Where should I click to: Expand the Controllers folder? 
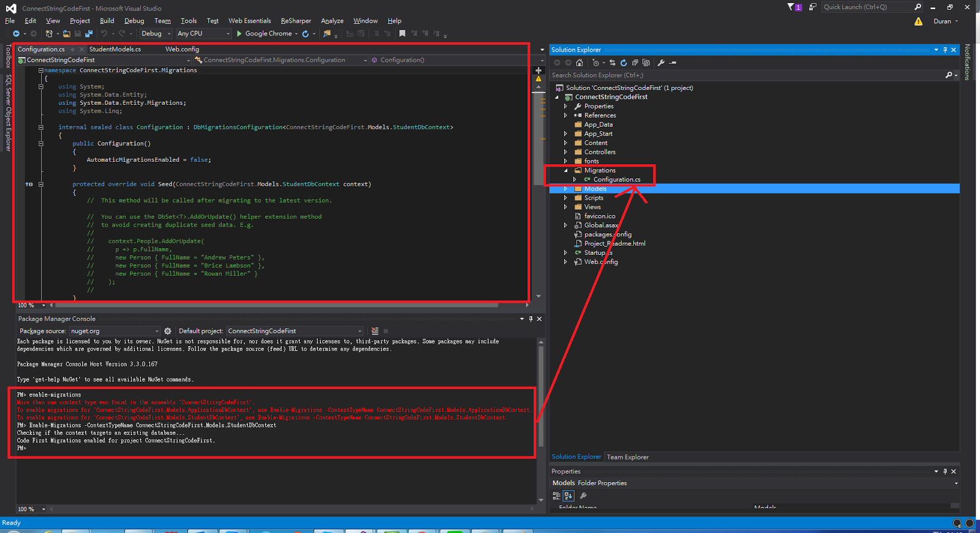click(x=565, y=152)
